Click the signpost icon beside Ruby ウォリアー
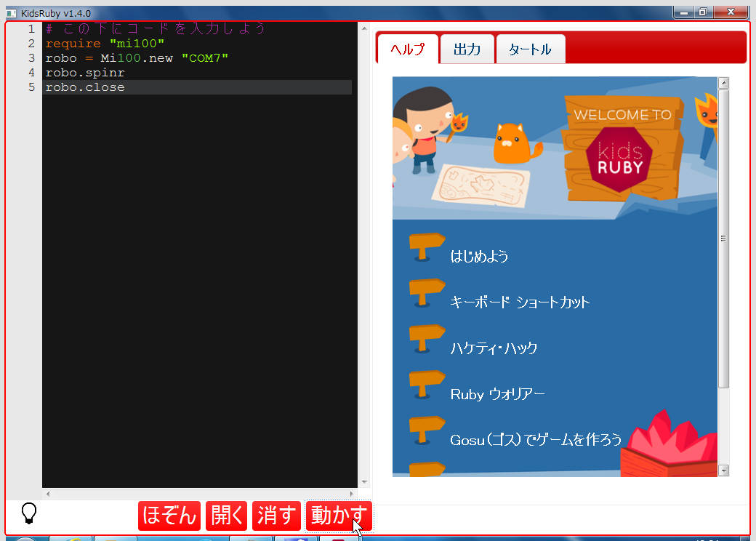 point(426,385)
